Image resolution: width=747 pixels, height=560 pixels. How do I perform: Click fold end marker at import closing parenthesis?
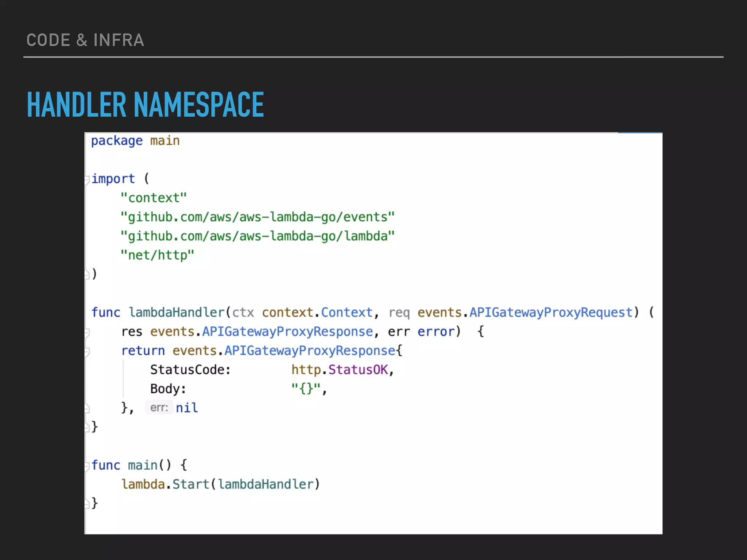[x=87, y=275]
